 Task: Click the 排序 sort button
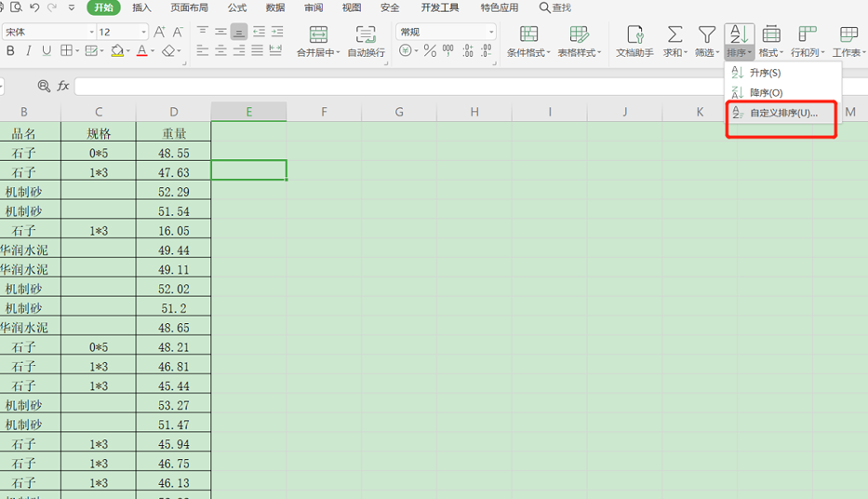point(740,42)
